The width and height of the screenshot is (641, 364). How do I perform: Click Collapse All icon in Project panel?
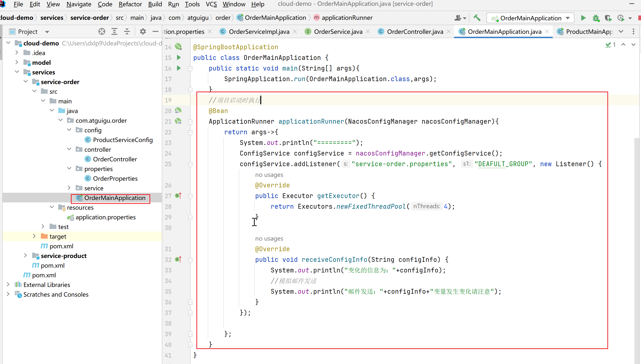pos(127,31)
